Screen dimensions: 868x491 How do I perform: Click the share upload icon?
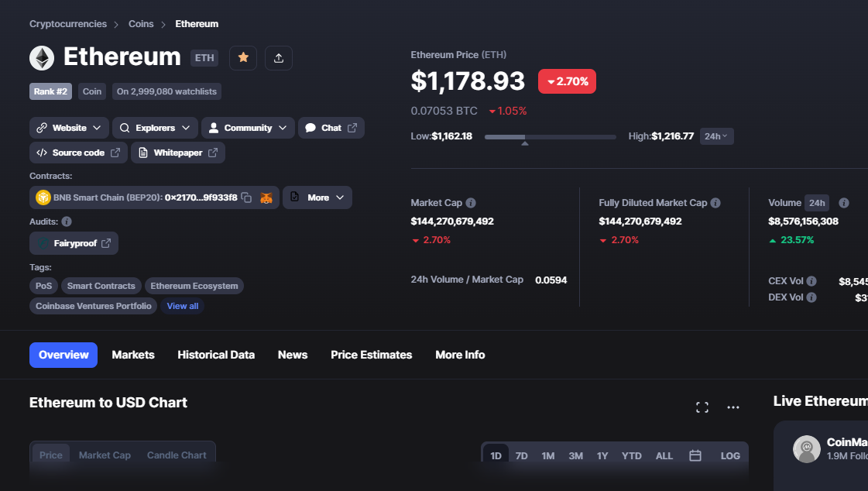pos(279,57)
